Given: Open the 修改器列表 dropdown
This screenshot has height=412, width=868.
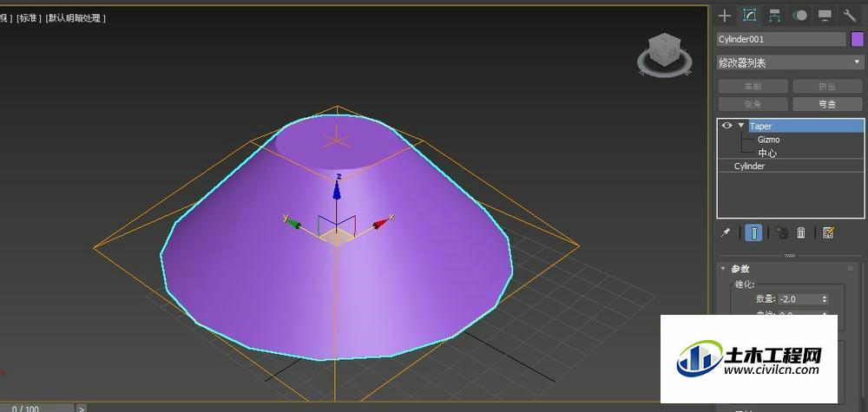Looking at the screenshot, I should [790, 63].
